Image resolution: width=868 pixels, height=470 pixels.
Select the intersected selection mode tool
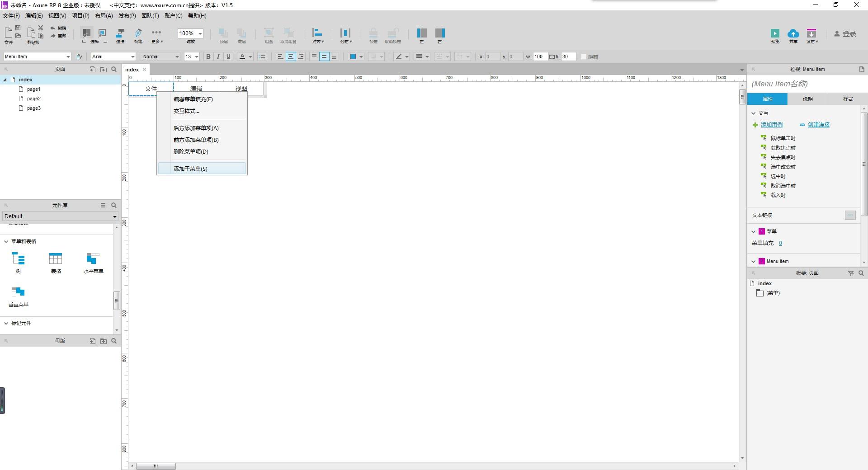pyautogui.click(x=86, y=33)
